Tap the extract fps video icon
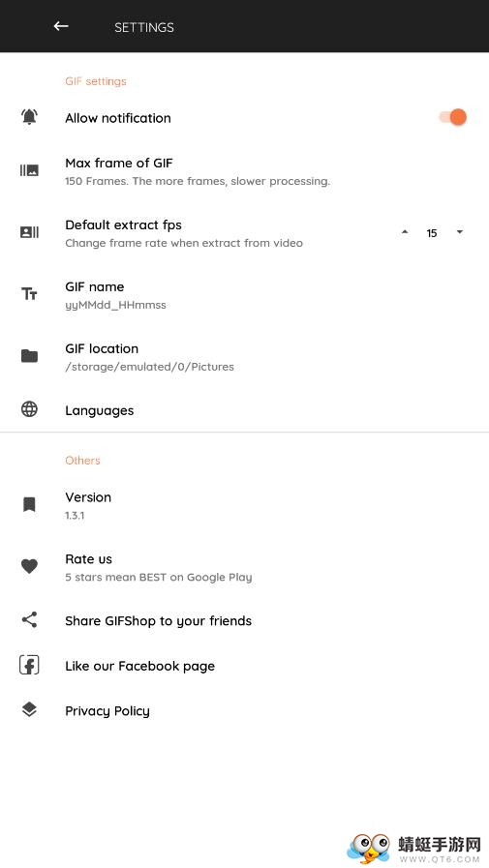489x868 pixels. click(x=29, y=232)
